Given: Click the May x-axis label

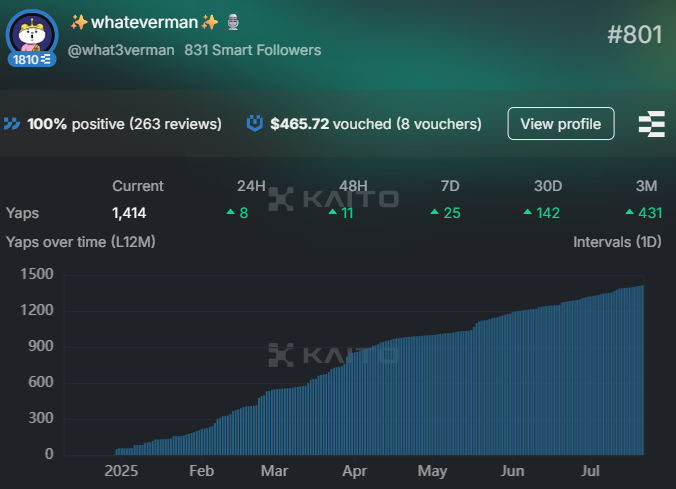Looking at the screenshot, I should point(432,471).
